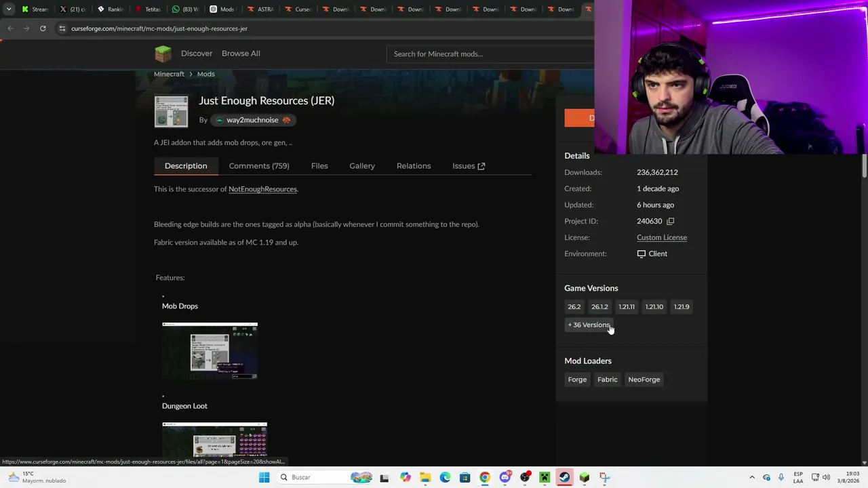Select game version 1.21.10 tag
Image resolution: width=868 pixels, height=488 pixels.
point(654,307)
